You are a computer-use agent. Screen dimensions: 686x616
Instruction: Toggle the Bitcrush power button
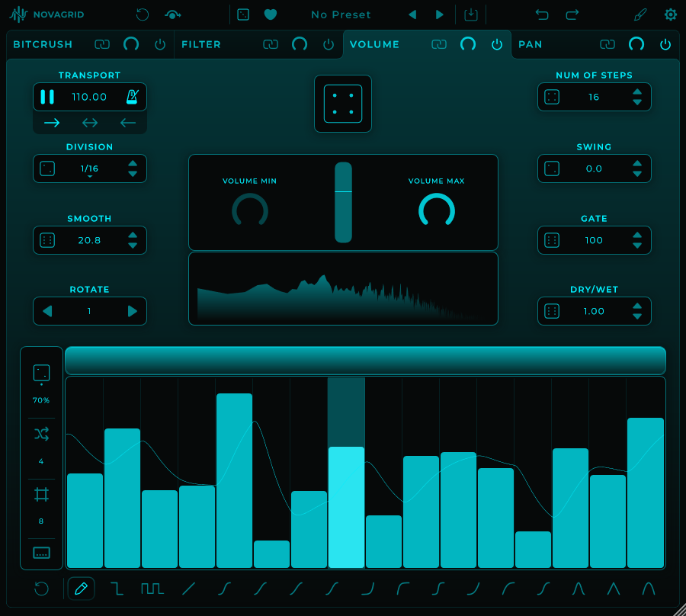pos(160,44)
